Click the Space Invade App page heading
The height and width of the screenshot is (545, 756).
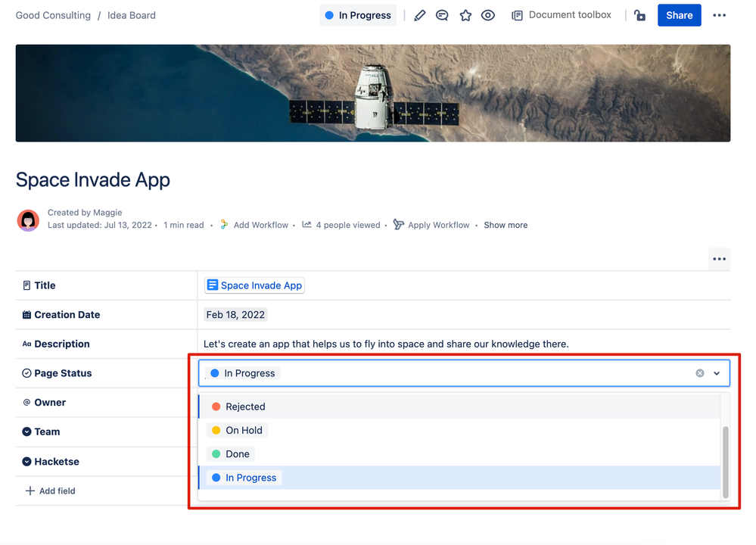pyautogui.click(x=92, y=180)
